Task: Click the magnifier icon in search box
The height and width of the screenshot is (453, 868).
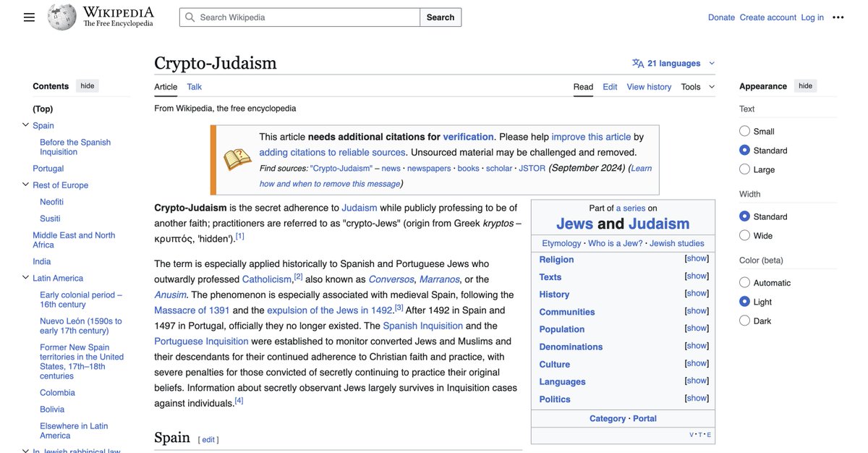Action: coord(190,17)
